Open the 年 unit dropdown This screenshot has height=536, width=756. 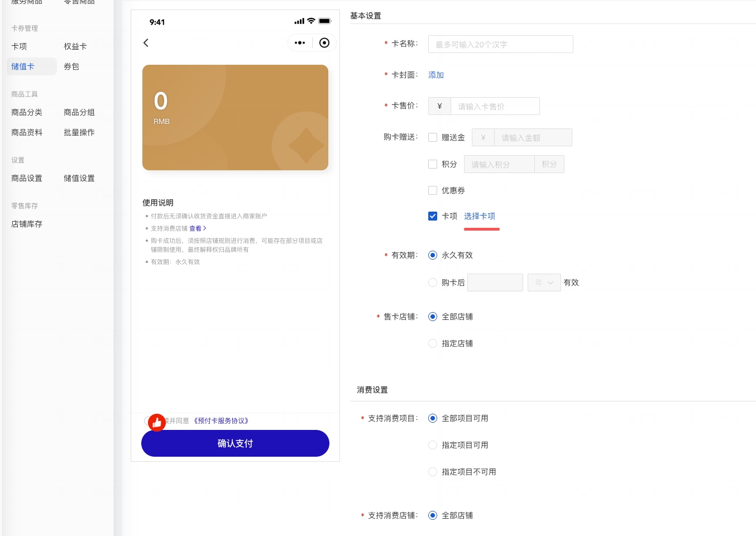point(544,283)
